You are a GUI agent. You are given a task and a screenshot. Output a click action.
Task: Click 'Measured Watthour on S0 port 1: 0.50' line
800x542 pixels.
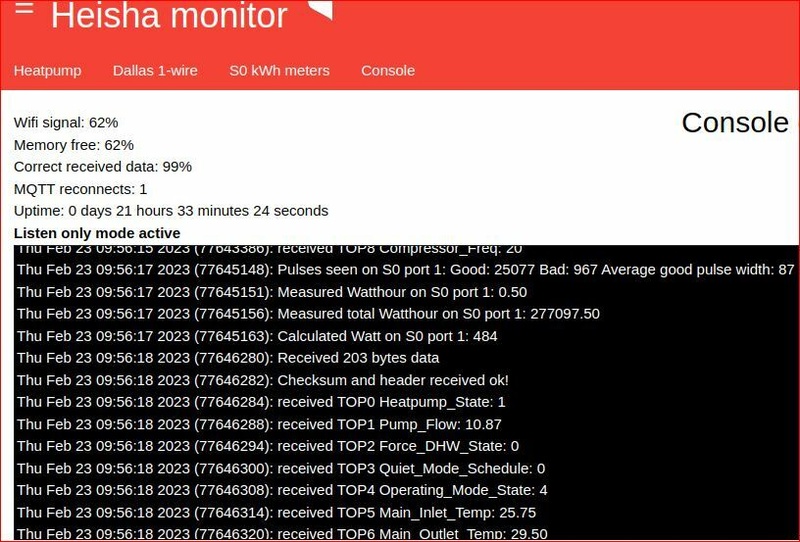[272, 292]
